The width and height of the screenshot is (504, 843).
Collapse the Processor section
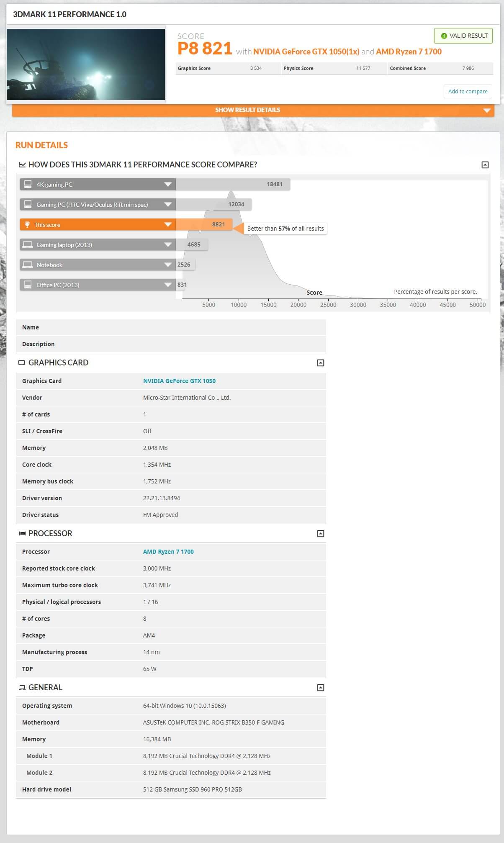(321, 534)
